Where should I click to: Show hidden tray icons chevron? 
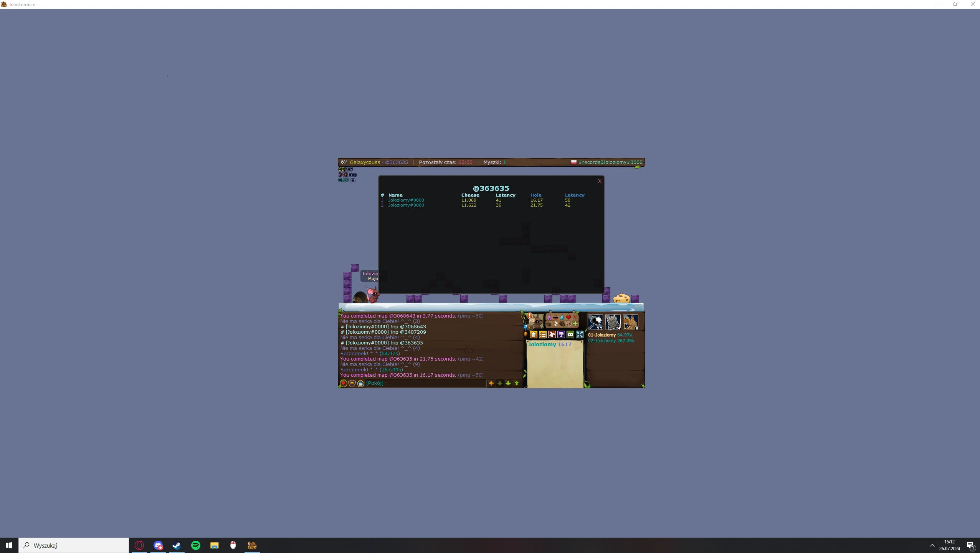[x=932, y=545]
